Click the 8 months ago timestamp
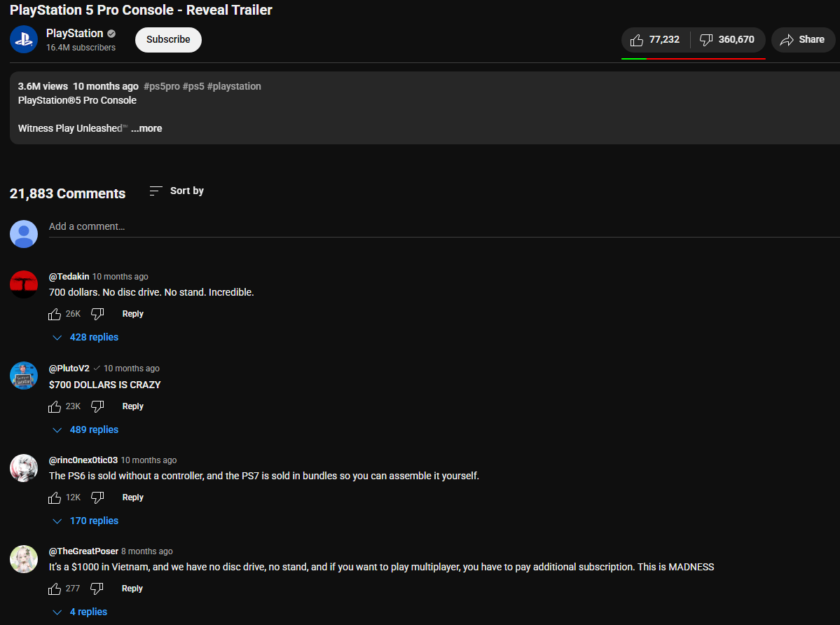Screen dimensions: 840x625 coord(147,551)
